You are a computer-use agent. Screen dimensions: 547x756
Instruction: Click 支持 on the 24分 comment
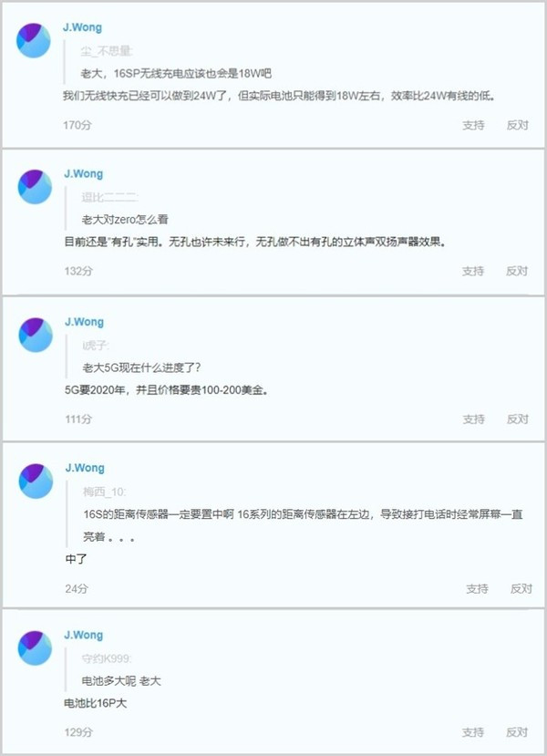click(x=477, y=589)
